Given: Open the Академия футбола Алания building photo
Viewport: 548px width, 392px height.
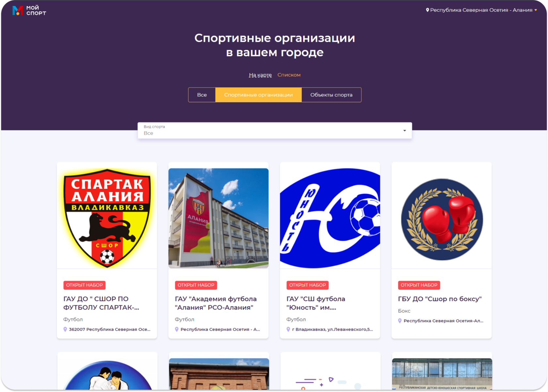Looking at the screenshot, I should click(x=219, y=218).
